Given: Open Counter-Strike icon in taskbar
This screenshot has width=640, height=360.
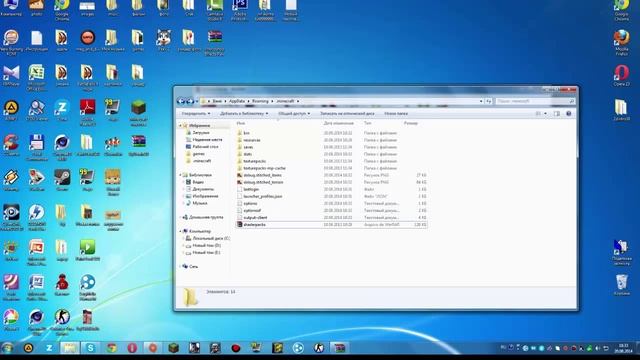Looking at the screenshot, I should point(319,348).
